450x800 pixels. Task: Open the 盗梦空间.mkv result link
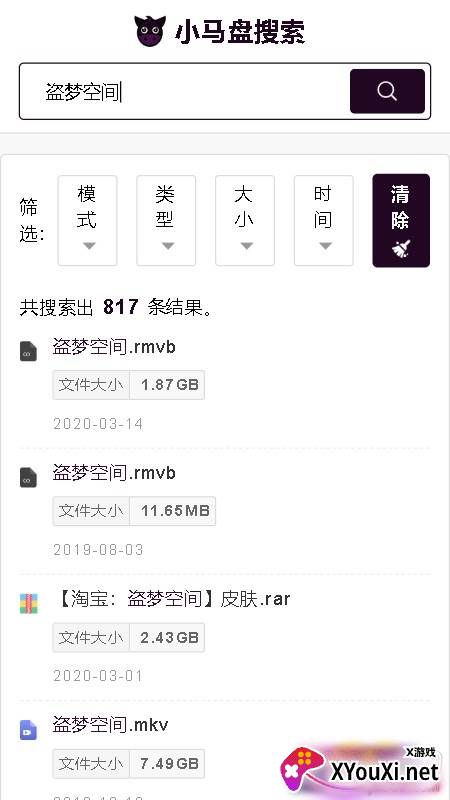[110, 725]
